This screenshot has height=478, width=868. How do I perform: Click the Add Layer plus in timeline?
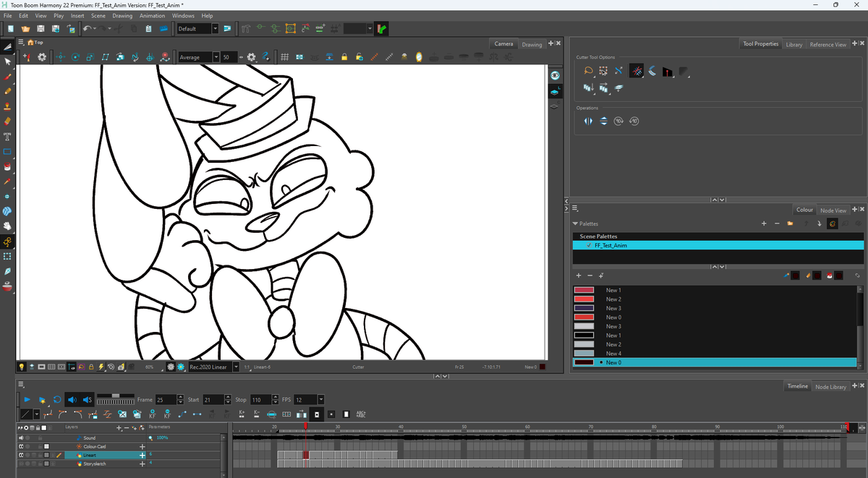click(x=119, y=427)
